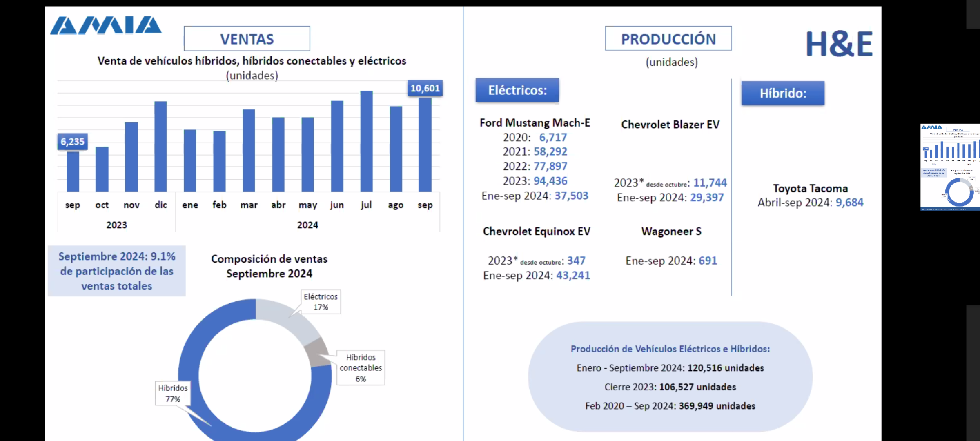980x441 pixels.
Task: Select the PRODUCCIÓN title box
Action: (668, 39)
